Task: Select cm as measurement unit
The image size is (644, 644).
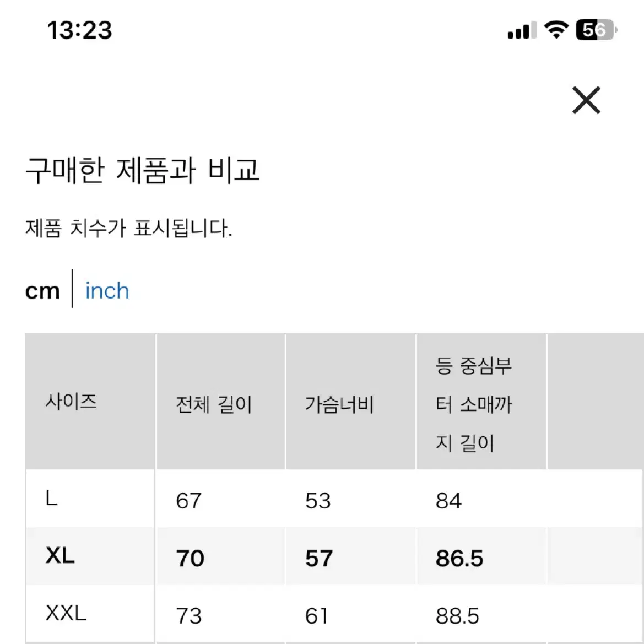Action: coord(42,291)
